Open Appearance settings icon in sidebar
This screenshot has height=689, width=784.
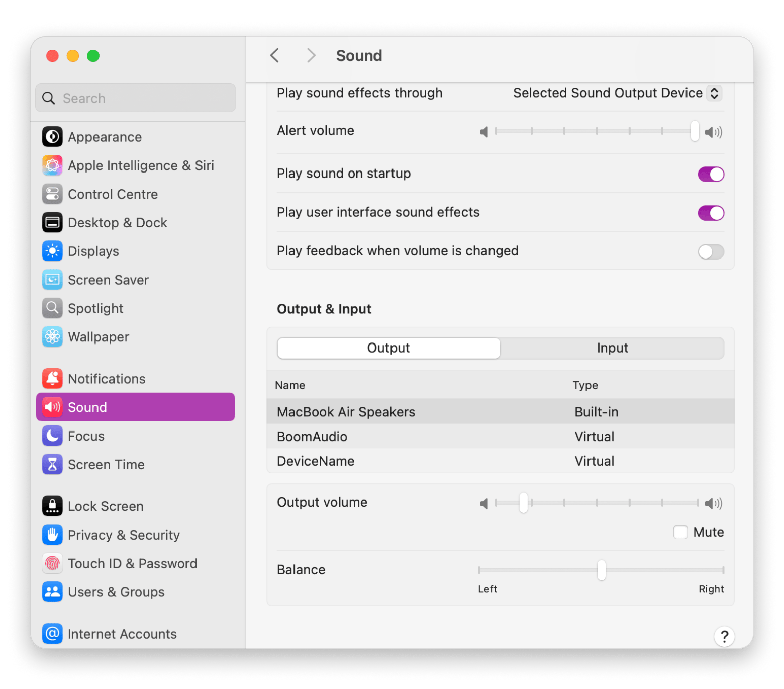(52, 137)
